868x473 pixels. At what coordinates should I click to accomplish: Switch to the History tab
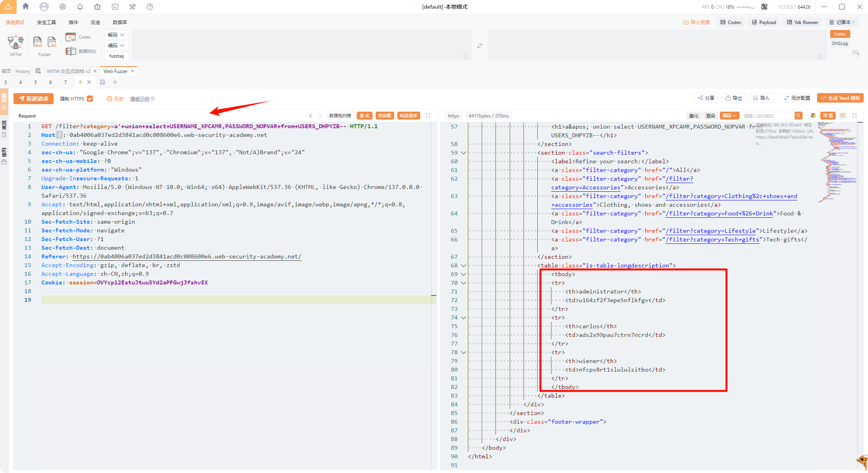(22, 71)
